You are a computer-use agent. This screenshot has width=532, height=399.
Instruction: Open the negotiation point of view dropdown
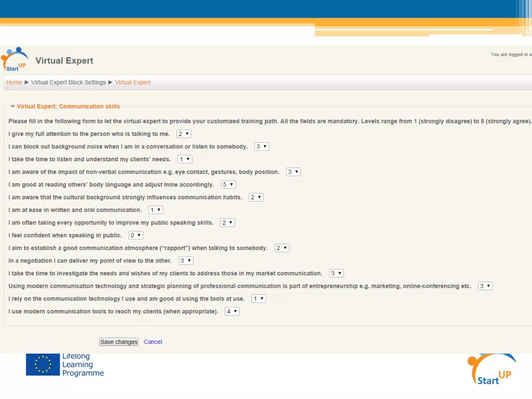click(x=186, y=261)
